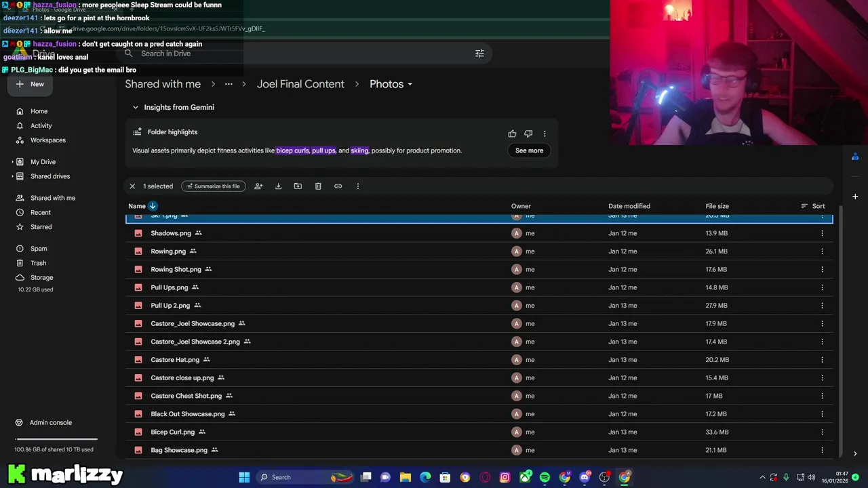The image size is (868, 488).
Task: Select the Castore_Joel Showcase.png file
Action: [479, 323]
